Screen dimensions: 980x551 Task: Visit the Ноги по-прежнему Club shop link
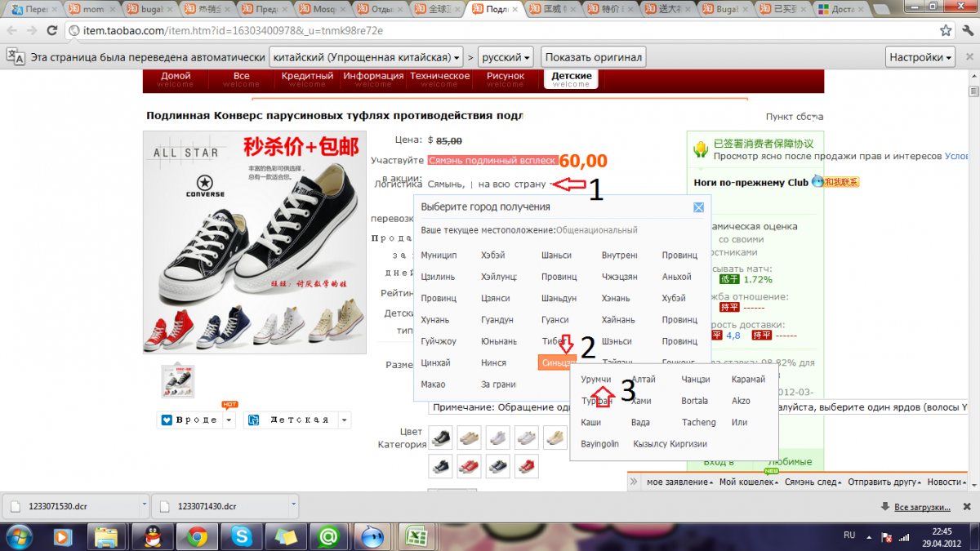751,182
